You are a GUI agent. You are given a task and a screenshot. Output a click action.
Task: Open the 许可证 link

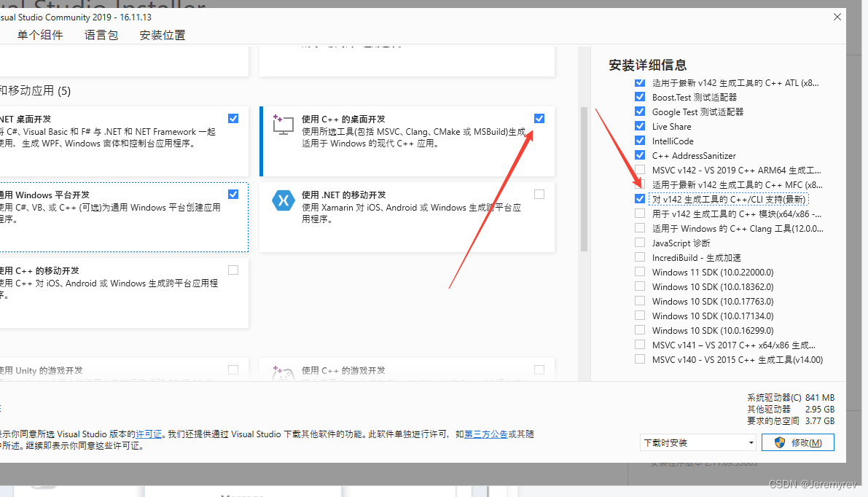click(x=149, y=434)
